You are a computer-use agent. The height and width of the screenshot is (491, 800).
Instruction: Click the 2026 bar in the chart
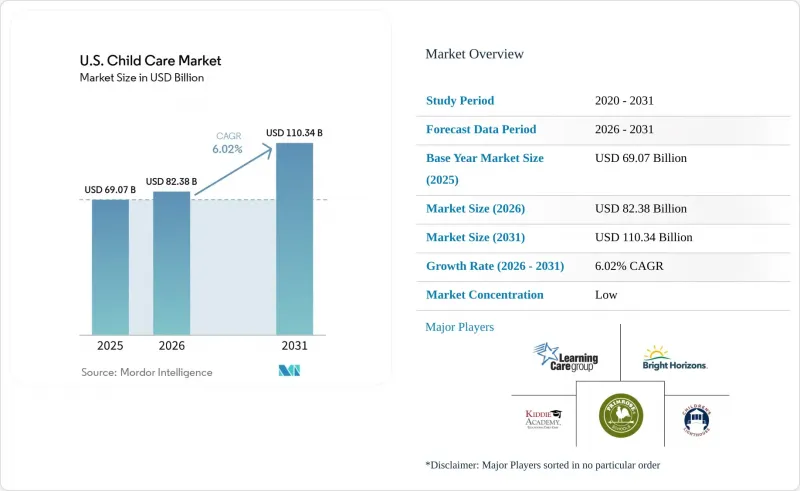click(x=171, y=263)
